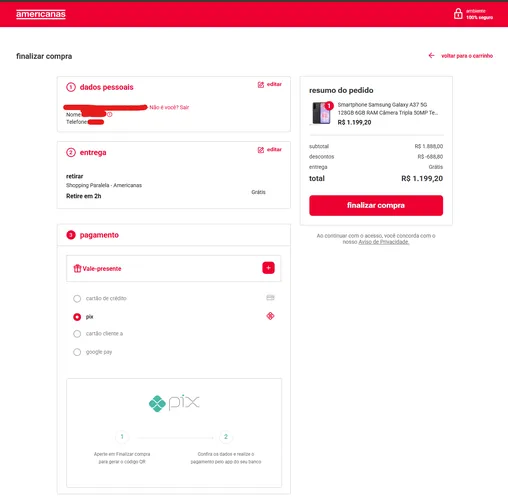Open the Samsung Galaxy product thumbnail

[x=322, y=113]
